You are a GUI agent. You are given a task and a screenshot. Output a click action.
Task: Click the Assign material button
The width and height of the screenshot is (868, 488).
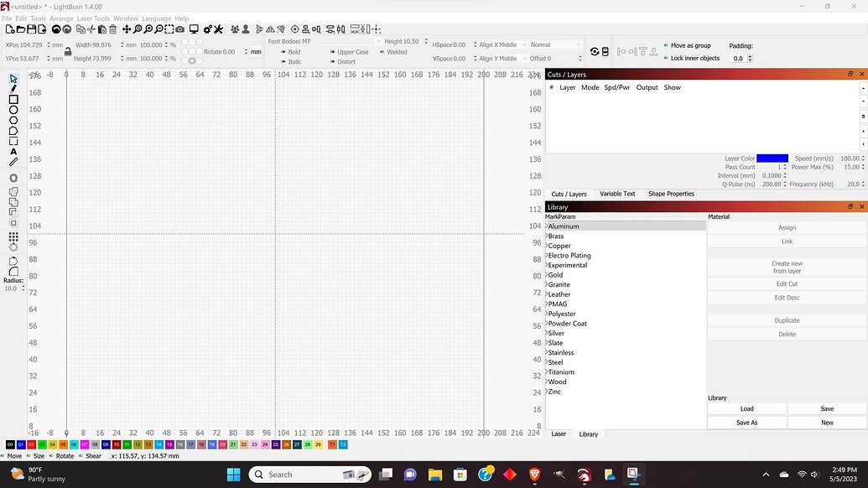tap(787, 227)
